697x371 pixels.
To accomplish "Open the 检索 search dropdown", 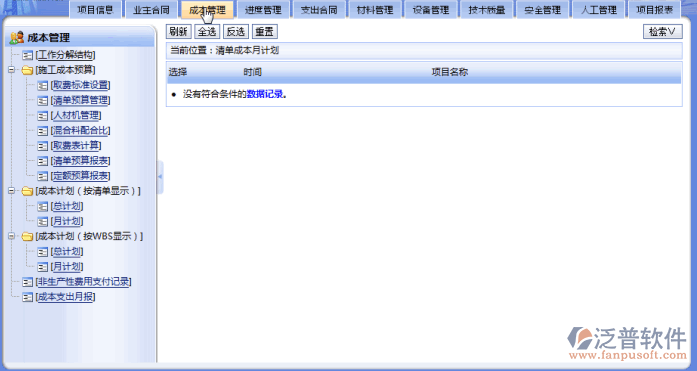I will 662,32.
